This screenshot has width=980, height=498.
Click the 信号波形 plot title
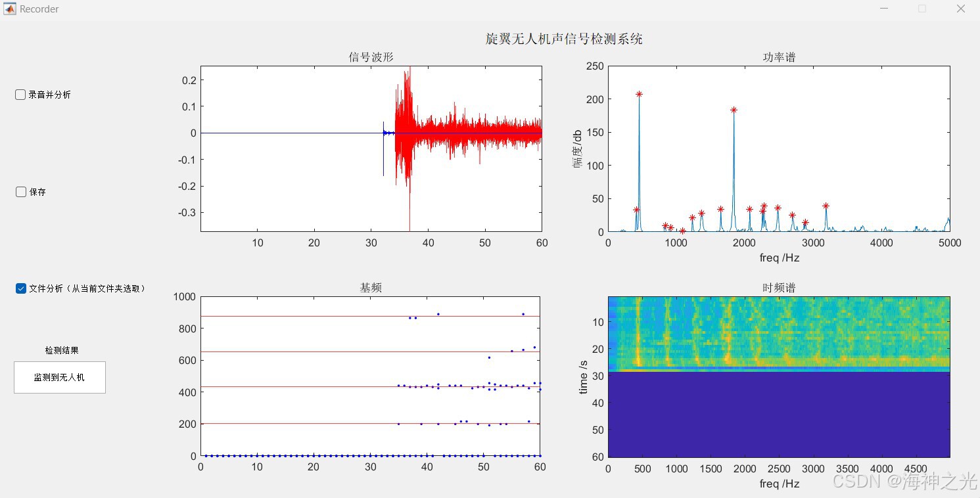[371, 57]
